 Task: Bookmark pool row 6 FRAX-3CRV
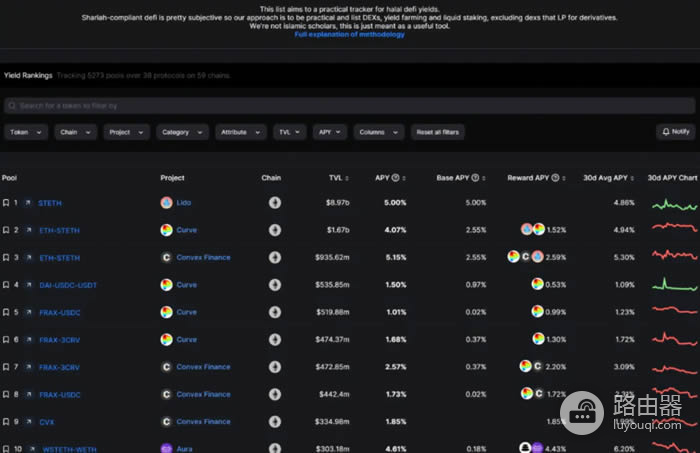(6, 340)
